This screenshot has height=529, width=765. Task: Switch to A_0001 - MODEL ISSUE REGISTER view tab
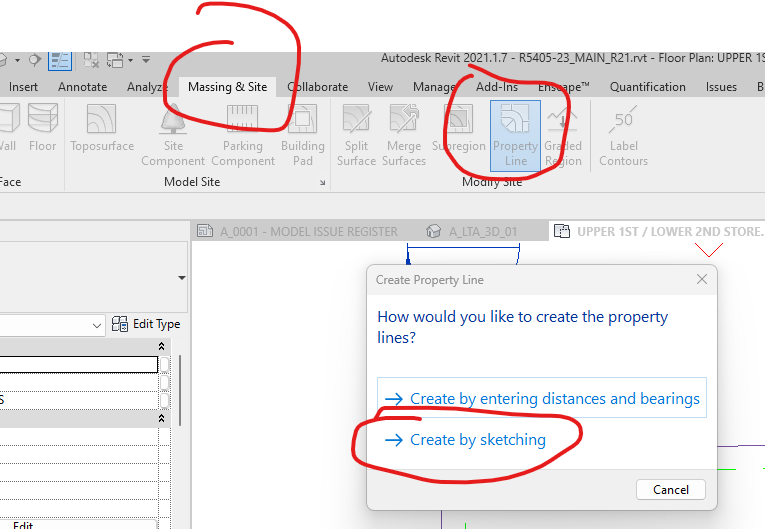click(298, 231)
